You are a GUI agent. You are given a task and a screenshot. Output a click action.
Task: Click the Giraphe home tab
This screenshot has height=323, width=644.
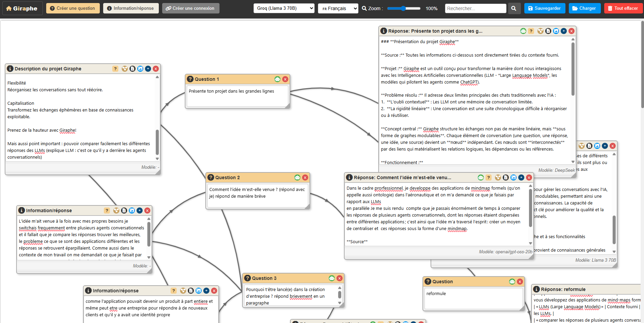(22, 8)
